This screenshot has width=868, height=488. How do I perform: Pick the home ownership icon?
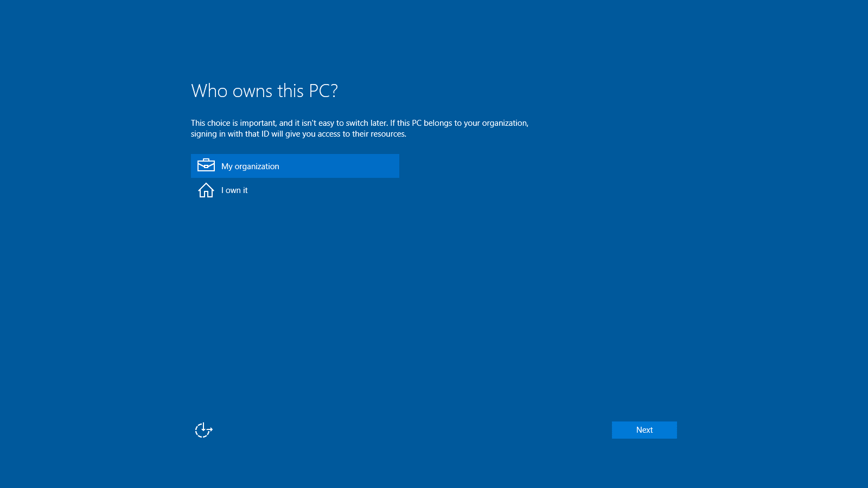pyautogui.click(x=206, y=190)
